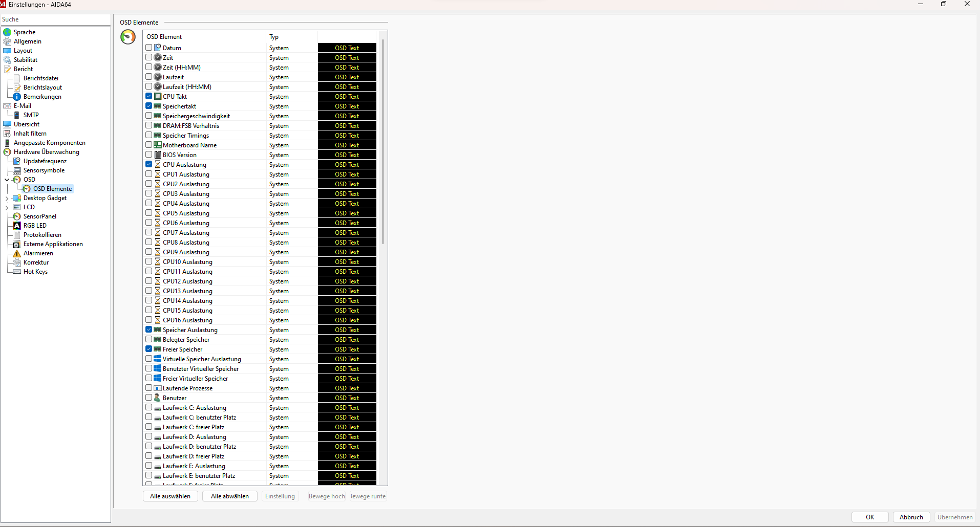Image resolution: width=980 pixels, height=527 pixels.
Task: Select the OSD Elemente tree item
Action: (53, 189)
